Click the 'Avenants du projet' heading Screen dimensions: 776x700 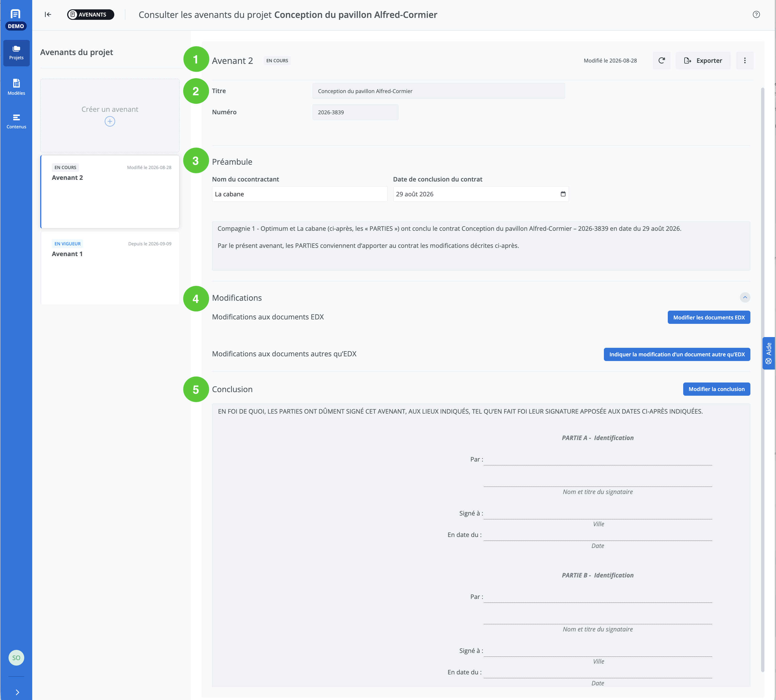[x=77, y=52]
